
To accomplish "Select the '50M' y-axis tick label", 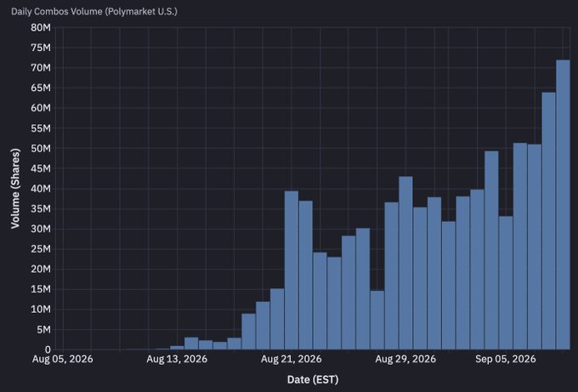I will (x=41, y=148).
